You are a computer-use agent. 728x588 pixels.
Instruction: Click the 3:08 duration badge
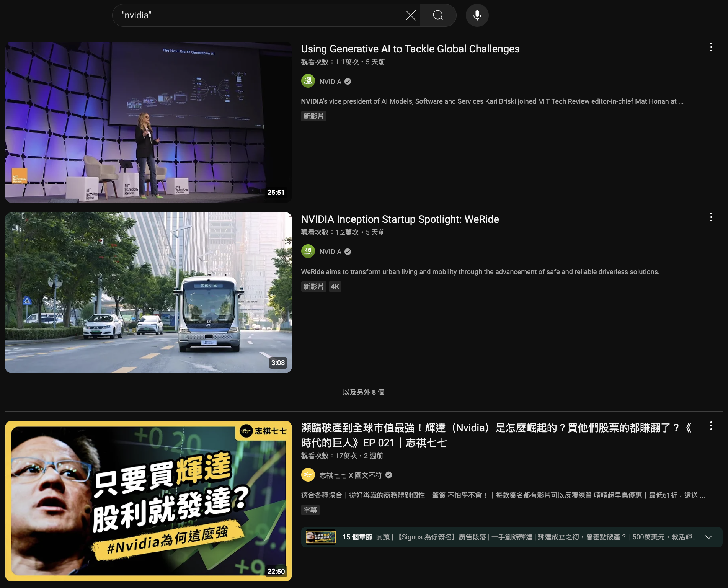(278, 363)
